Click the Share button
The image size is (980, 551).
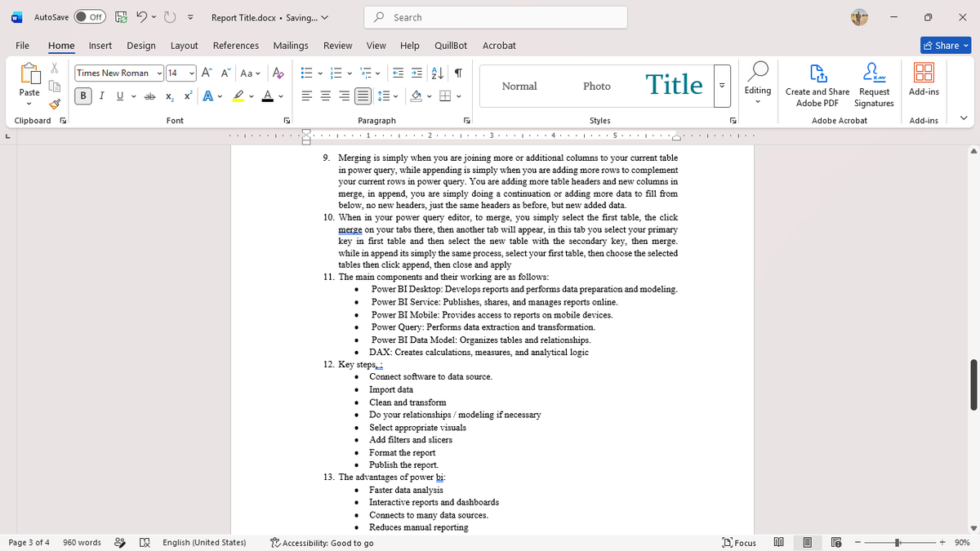[x=945, y=46]
